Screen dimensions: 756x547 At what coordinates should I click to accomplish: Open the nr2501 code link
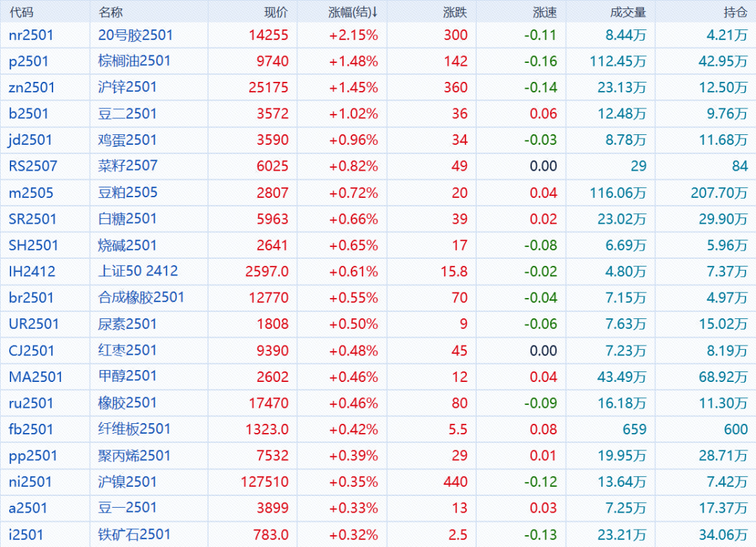pos(31,35)
